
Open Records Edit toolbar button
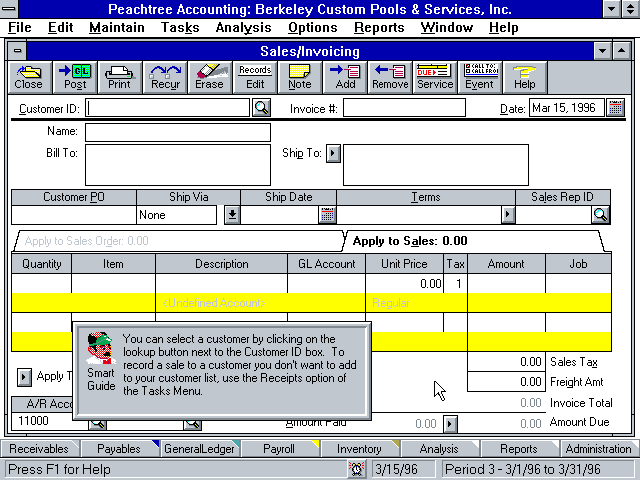tap(255, 77)
